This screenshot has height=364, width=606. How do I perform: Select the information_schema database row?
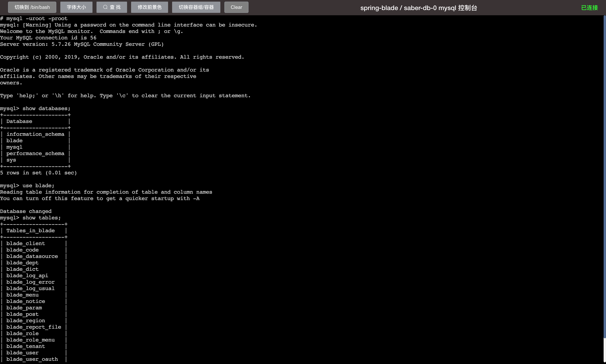(x=35, y=134)
